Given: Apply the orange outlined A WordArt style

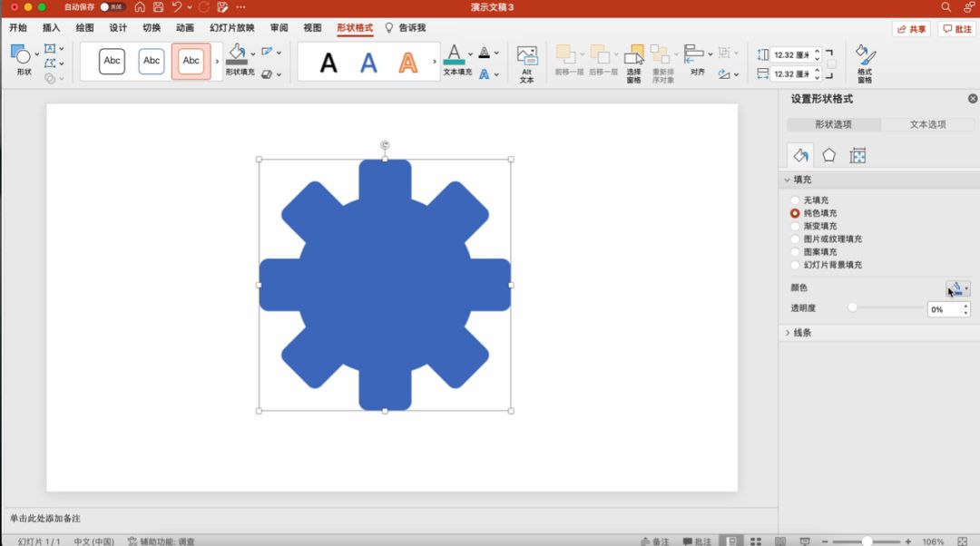Looking at the screenshot, I should tap(408, 63).
